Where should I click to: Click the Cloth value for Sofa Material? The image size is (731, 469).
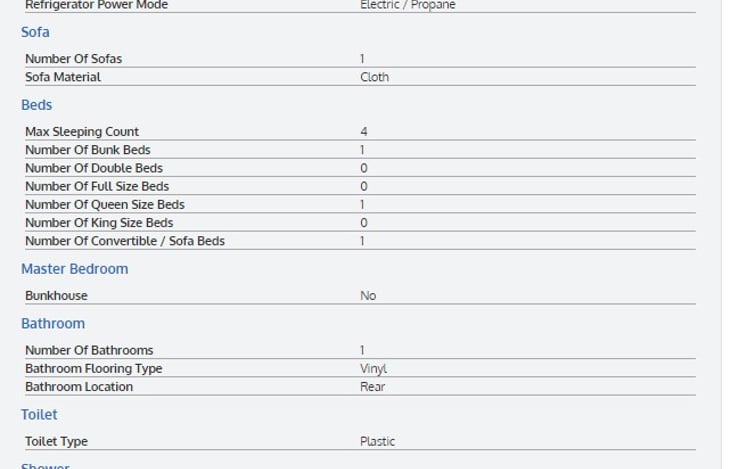point(374,77)
